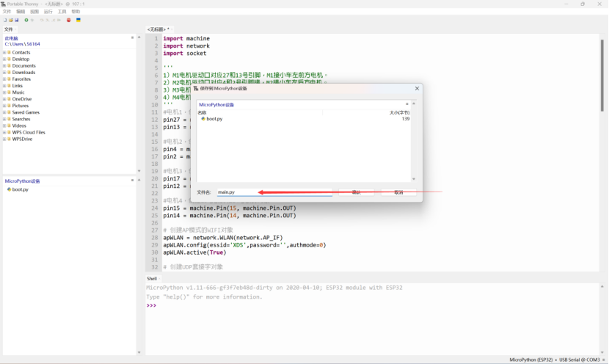The height and width of the screenshot is (364, 609).
Task: Open the 编辑 menu
Action: 21,12
